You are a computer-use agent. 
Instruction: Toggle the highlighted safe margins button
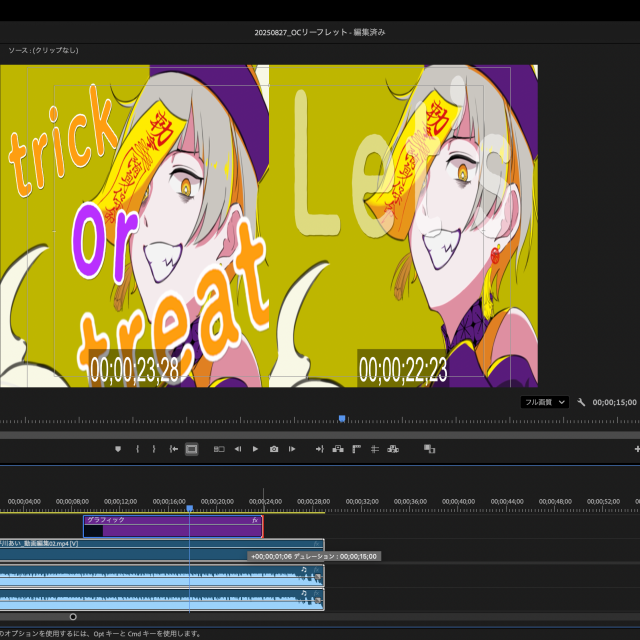tap(192, 449)
